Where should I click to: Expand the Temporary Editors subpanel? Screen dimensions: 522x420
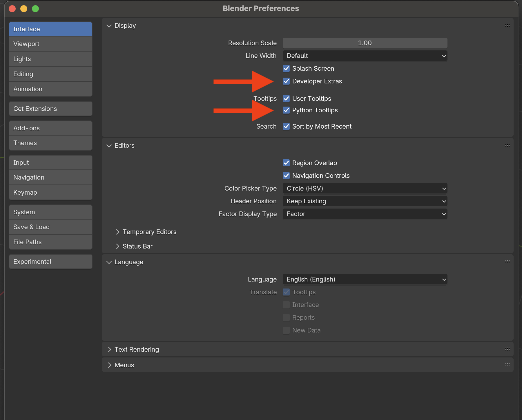[x=117, y=232]
